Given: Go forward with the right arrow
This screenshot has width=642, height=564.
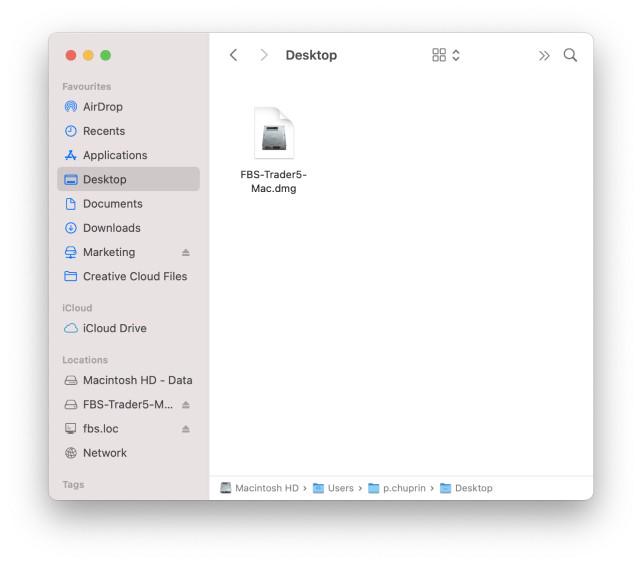Looking at the screenshot, I should pyautogui.click(x=264, y=56).
